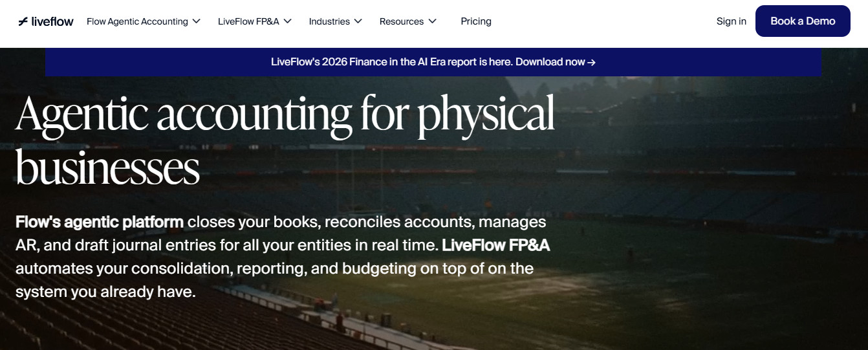
Task: Expand the chevron beside Industries
Action: [358, 21]
